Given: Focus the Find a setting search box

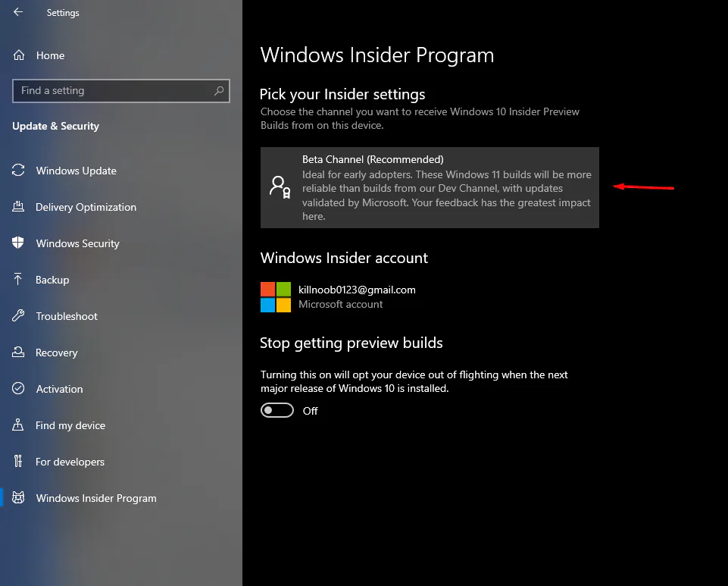Looking at the screenshot, I should [x=121, y=91].
